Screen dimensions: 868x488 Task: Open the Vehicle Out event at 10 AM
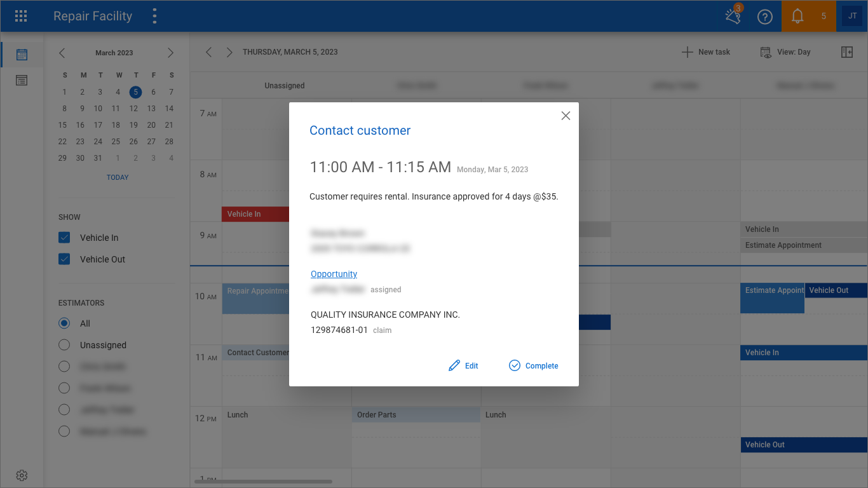click(836, 290)
